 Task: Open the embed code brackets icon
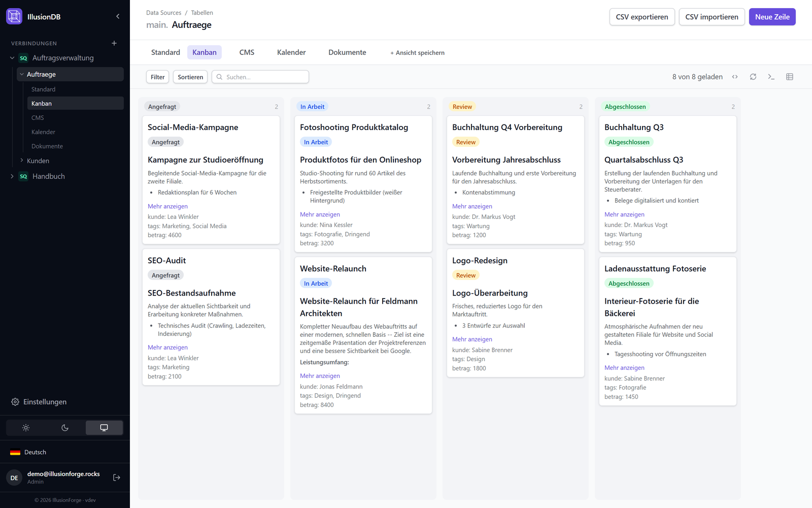(x=735, y=77)
